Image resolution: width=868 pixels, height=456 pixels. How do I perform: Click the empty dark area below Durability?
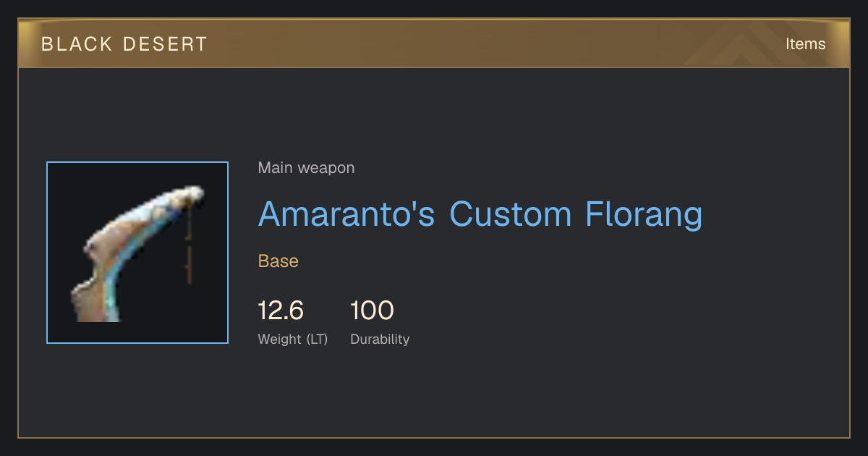click(x=434, y=394)
